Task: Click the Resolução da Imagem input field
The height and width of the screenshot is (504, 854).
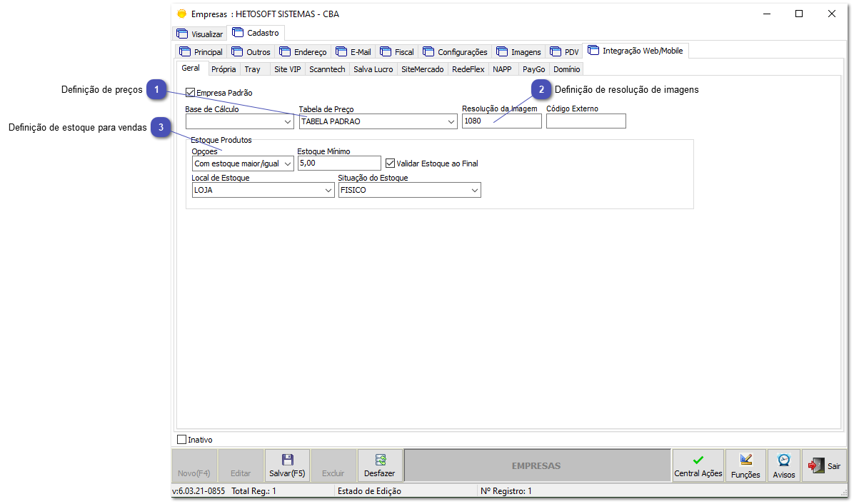Action: point(500,121)
